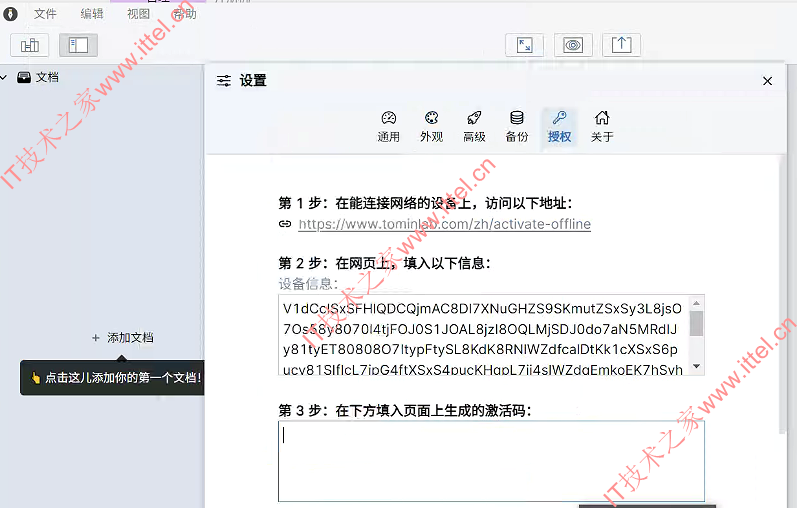Open the 编辑 menu
This screenshot has width=797, height=508.
pos(91,14)
